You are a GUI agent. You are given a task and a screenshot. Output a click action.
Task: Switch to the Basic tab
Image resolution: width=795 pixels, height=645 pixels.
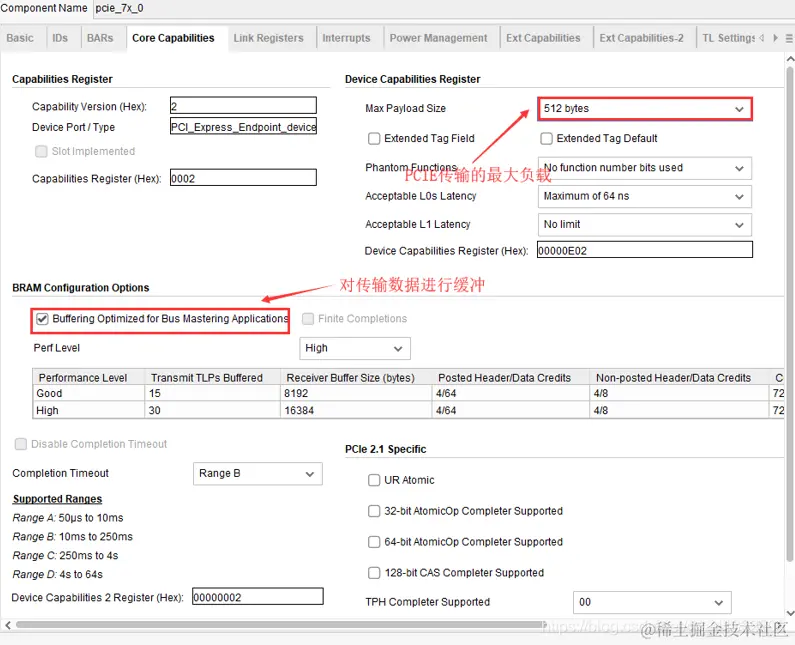point(20,38)
